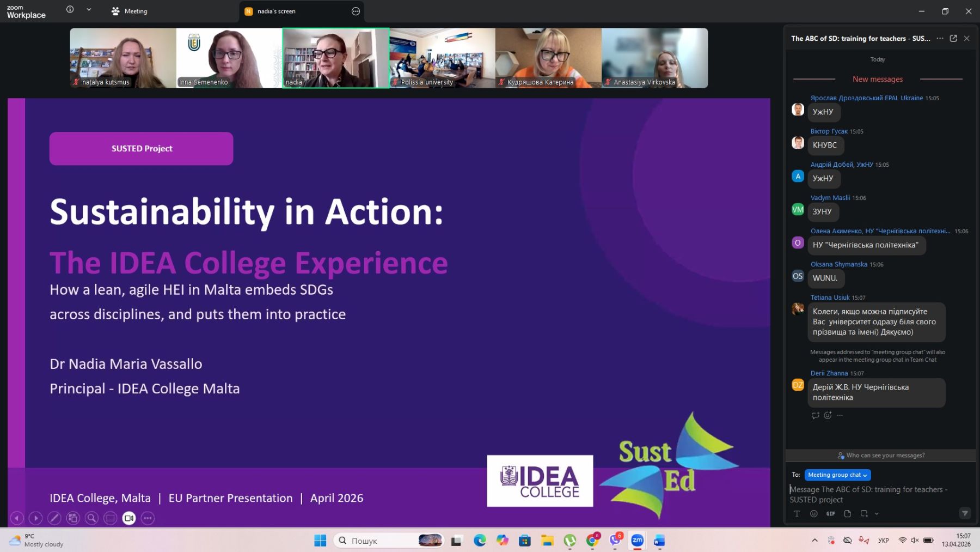Viewport: 980px width, 552px height.
Task: Click the 'WUNU.' chat message
Action: point(825,278)
